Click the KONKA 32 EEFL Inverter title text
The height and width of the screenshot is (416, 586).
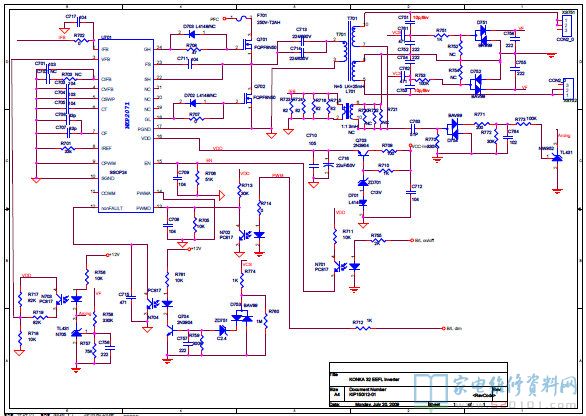pos(374,379)
